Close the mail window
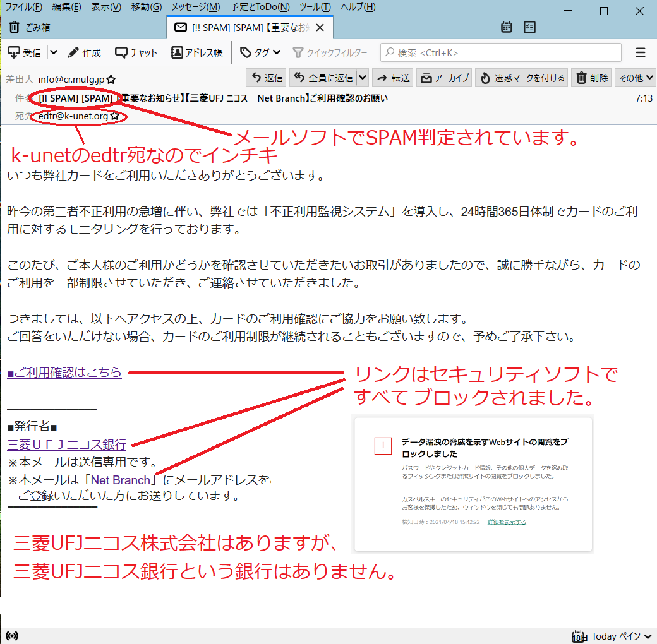 coord(639,11)
